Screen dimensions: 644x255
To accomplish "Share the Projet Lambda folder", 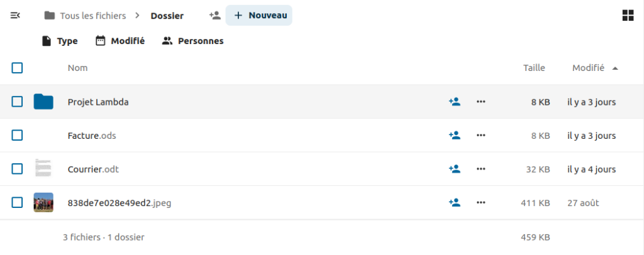I will pyautogui.click(x=454, y=102).
